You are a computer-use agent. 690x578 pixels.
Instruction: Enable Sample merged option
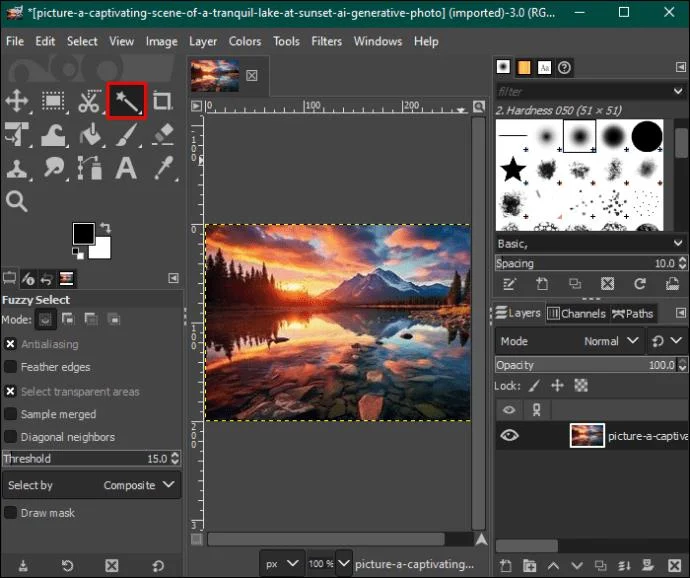pyautogui.click(x=10, y=414)
